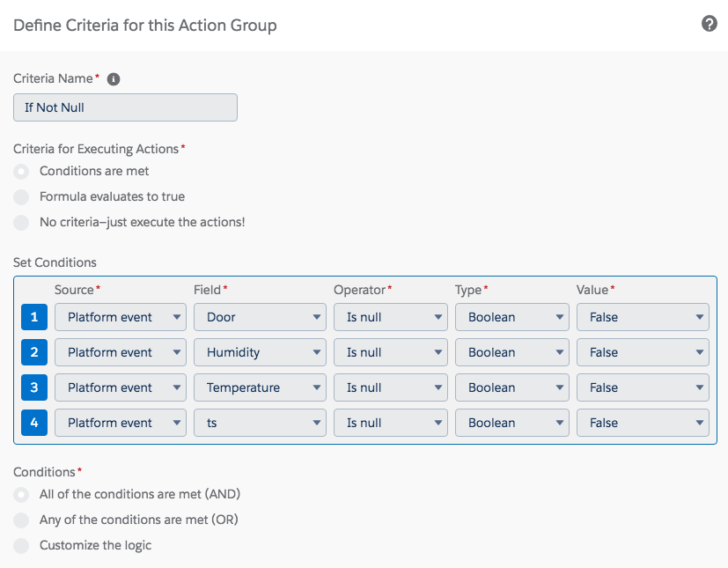Select 'Conditions are met' radio option
728x568 pixels.
tap(21, 172)
